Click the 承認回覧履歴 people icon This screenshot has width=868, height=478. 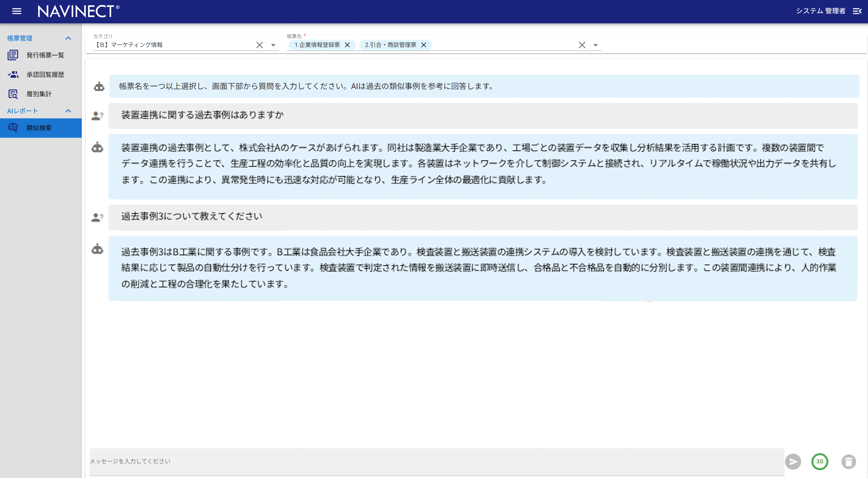13,74
